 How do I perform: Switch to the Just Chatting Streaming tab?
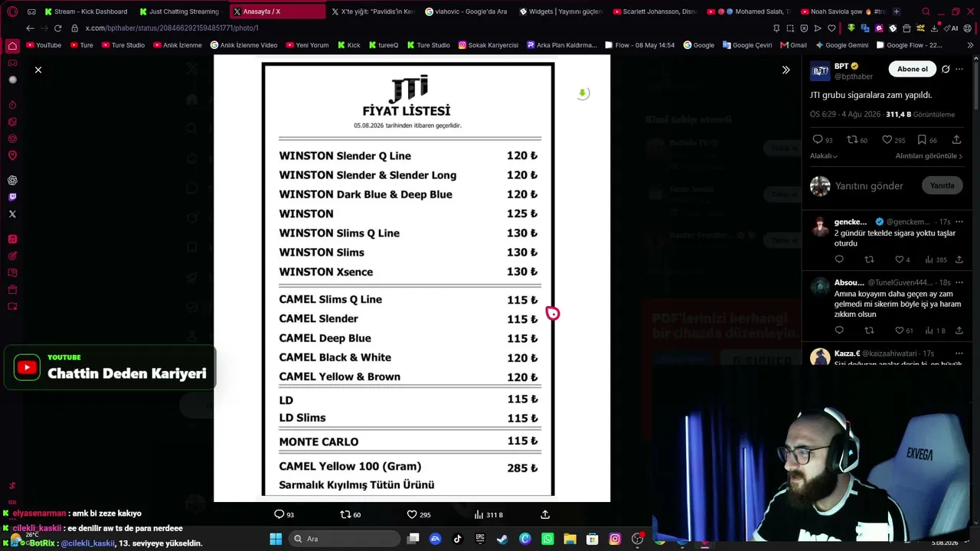[x=181, y=11]
